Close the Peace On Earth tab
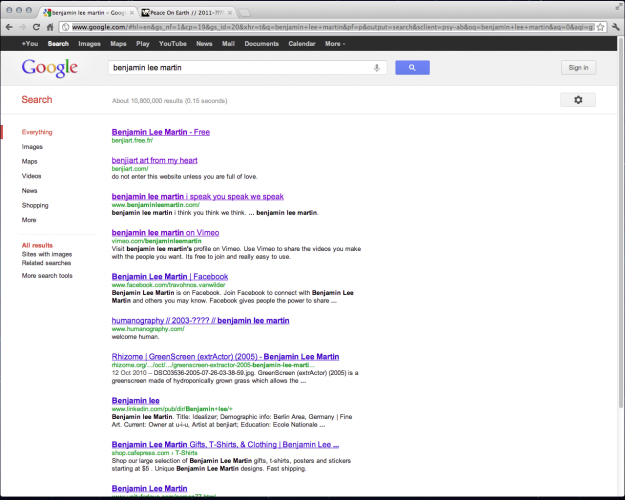 pos(230,13)
